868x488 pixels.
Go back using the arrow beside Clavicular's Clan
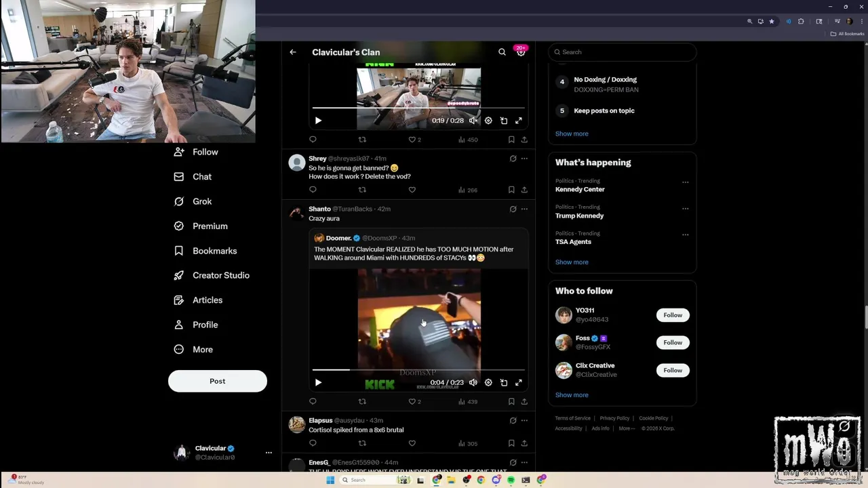[293, 52]
